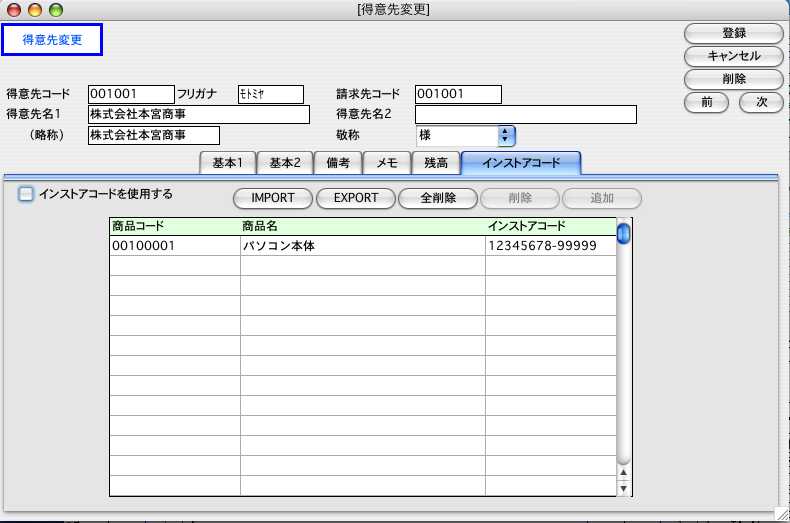Click the EXPORT button
Viewport: 790px width, 523px height.
pyautogui.click(x=356, y=198)
